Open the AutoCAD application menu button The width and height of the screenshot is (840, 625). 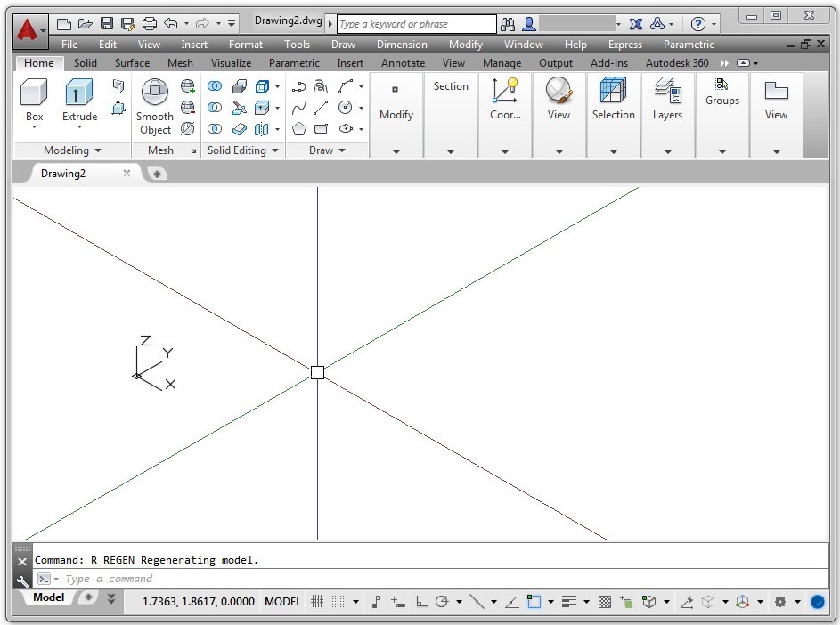(x=30, y=30)
